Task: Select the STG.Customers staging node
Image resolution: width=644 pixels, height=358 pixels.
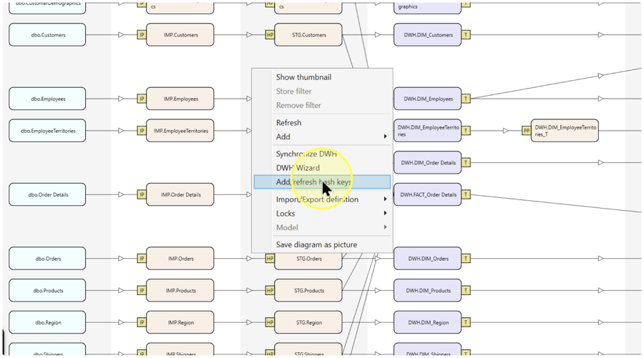Action: click(308, 35)
